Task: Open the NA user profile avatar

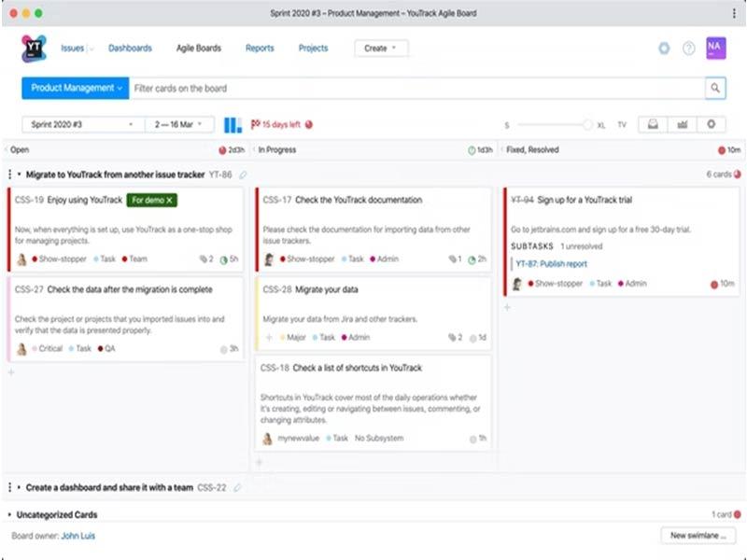Action: (x=715, y=49)
